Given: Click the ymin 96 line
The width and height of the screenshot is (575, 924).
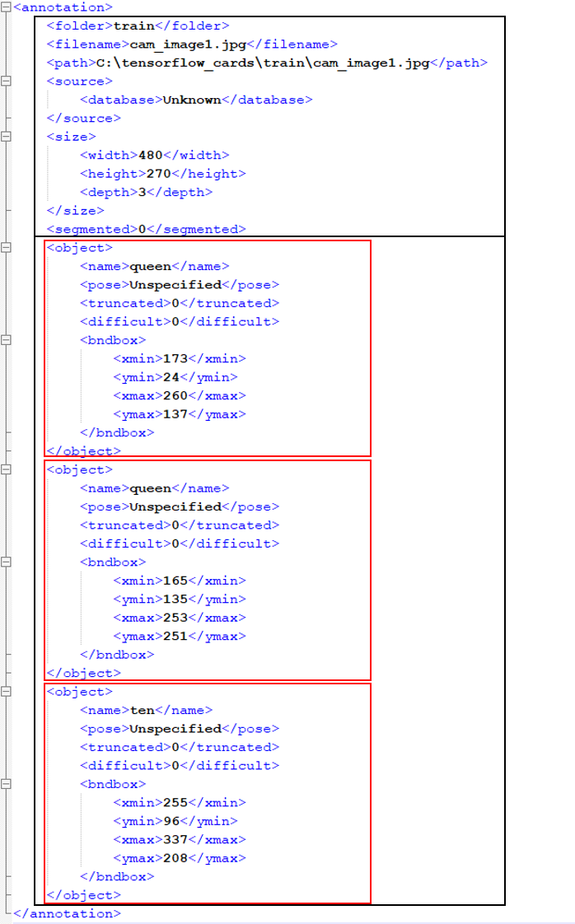Looking at the screenshot, I should point(175,821).
